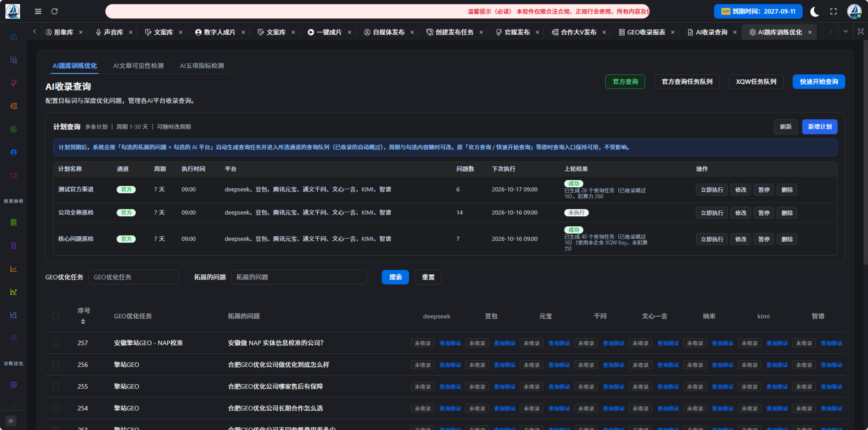Collapse the sidebar menu hamburger icon
The image size is (868, 430).
pyautogui.click(x=38, y=11)
